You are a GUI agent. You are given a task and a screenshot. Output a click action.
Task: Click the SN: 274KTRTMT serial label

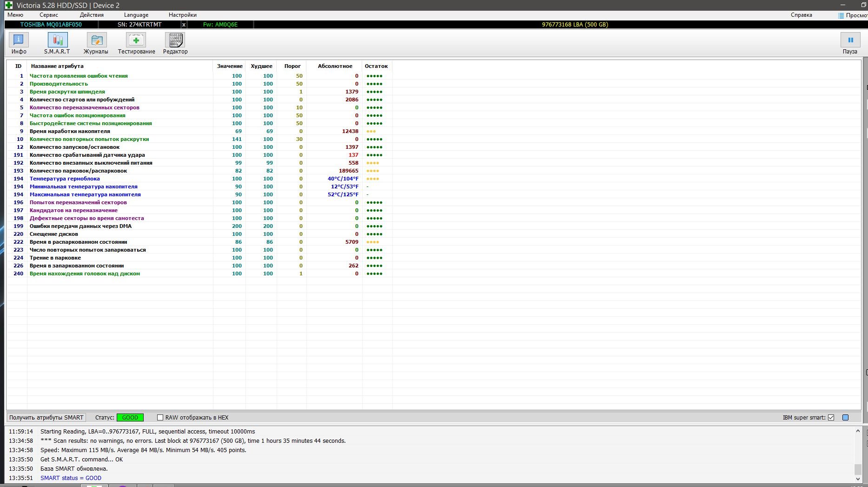(x=139, y=25)
